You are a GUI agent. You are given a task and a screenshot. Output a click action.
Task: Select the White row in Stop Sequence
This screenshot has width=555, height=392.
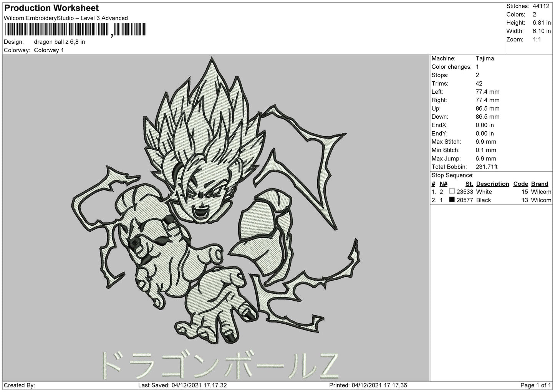coord(491,192)
